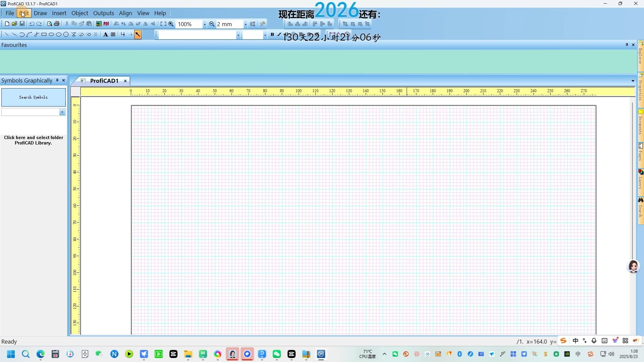Click the Format painter brush icon
This screenshot has height=362, width=644.
point(82,24)
